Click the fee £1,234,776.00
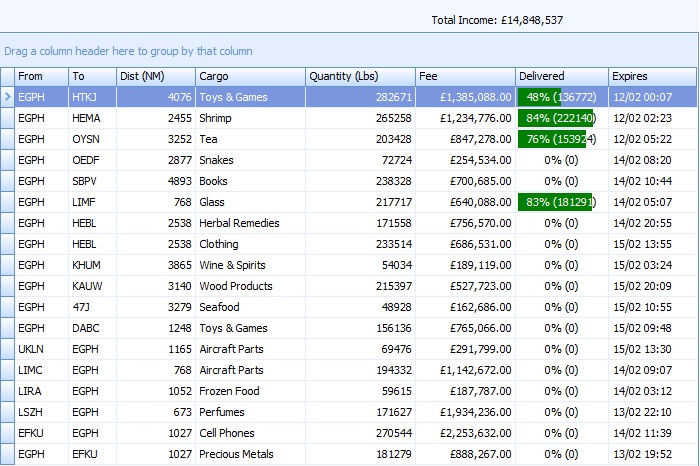The image size is (700, 466). 465,118
